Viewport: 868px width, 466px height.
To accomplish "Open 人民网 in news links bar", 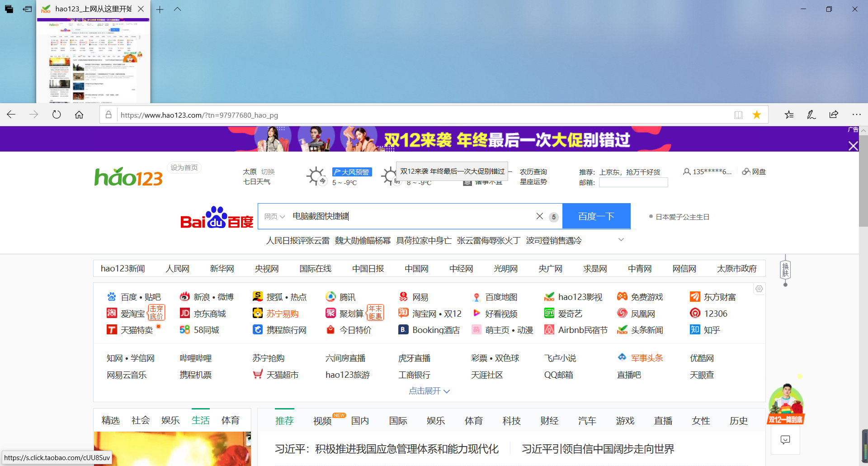I will coord(177,268).
